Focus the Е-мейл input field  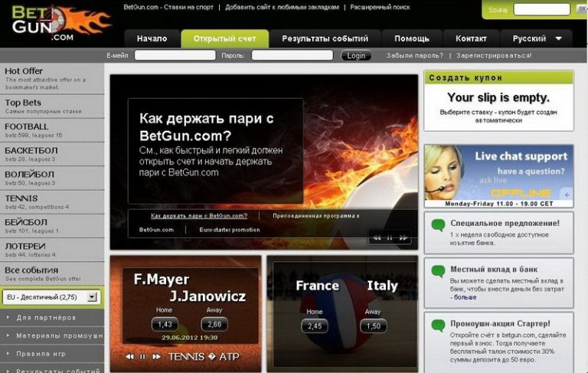pyautogui.click(x=175, y=56)
